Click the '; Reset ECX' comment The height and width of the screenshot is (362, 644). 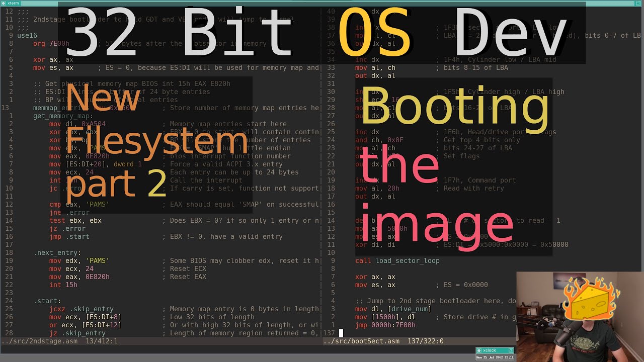184,268
